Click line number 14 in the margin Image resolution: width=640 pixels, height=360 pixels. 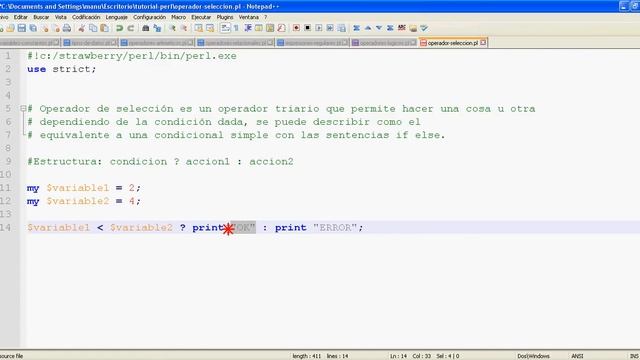pos(6,228)
